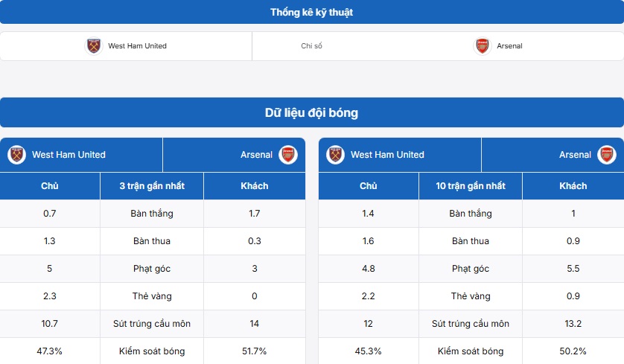
Task: Click Arsenal crest in top comparison row
Action: (483, 46)
